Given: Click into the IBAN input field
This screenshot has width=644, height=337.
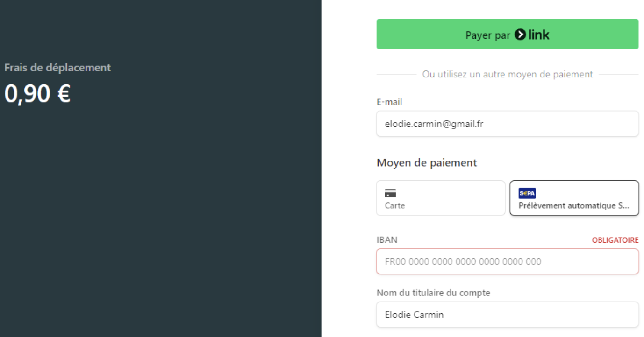Looking at the screenshot, I should 508,261.
